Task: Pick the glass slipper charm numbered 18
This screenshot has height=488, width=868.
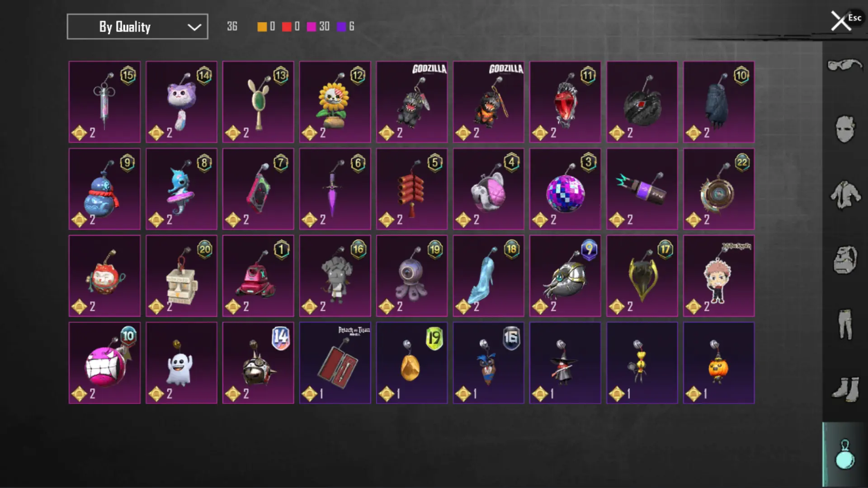Action: 488,276
